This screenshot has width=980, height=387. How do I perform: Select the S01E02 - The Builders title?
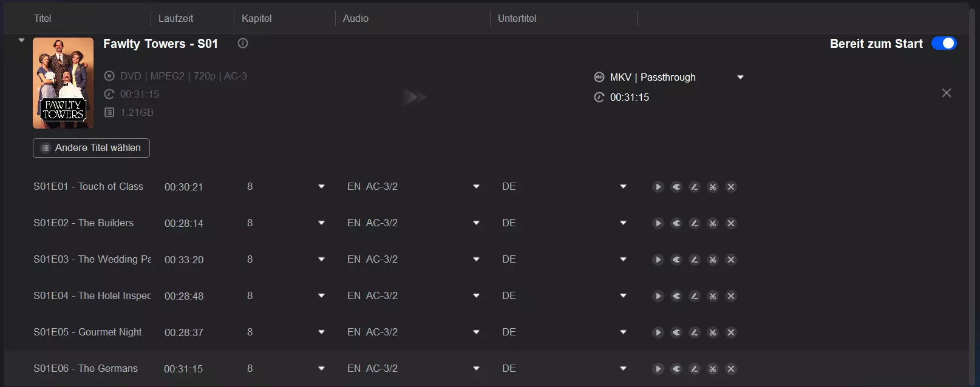pos(84,223)
